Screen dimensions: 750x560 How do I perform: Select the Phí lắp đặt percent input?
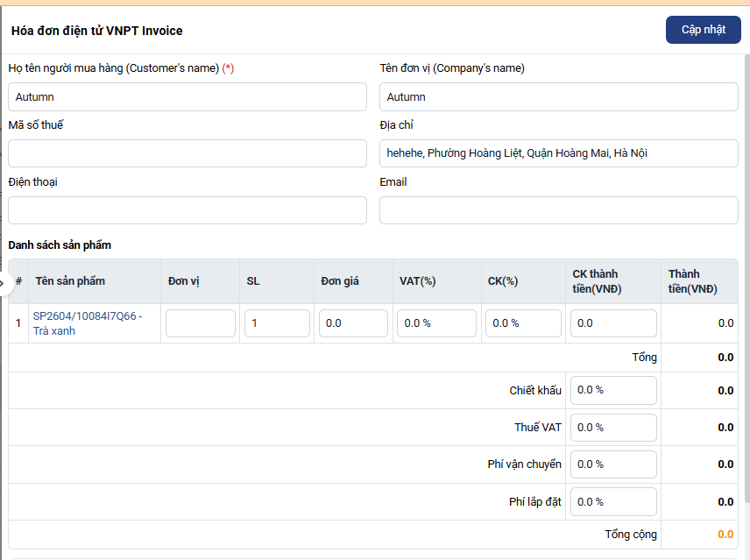pos(613,502)
